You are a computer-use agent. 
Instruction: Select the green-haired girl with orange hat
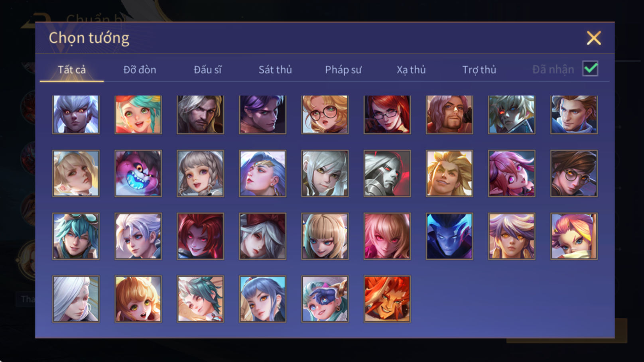pos(138,114)
